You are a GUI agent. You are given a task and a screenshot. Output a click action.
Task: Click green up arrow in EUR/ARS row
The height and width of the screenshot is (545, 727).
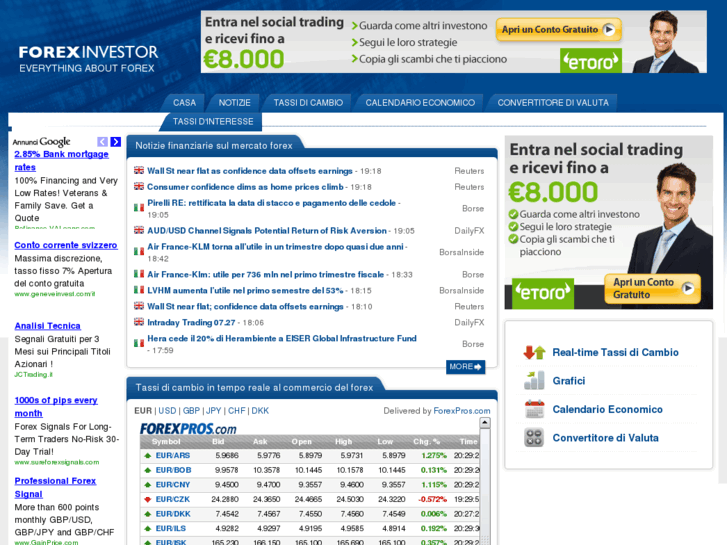(x=147, y=455)
